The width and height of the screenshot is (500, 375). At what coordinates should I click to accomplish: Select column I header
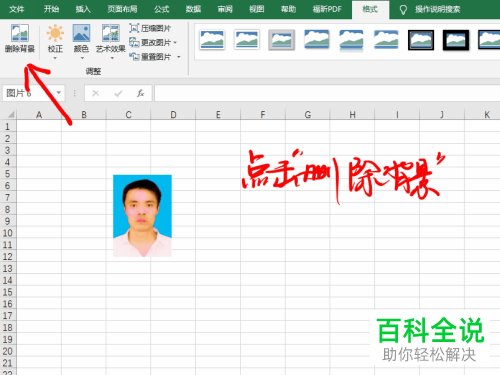coord(397,115)
